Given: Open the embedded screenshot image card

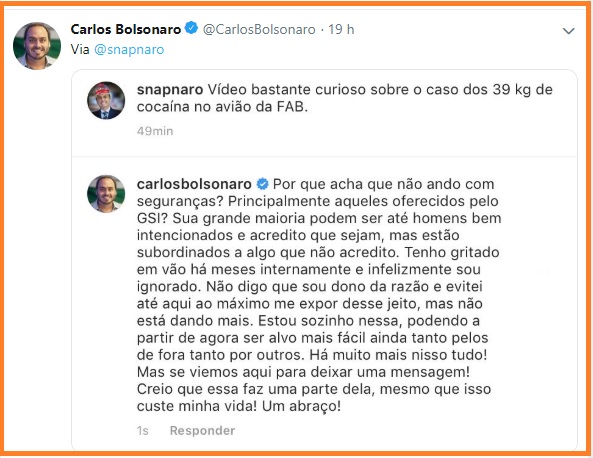Looking at the screenshot, I should [324, 260].
